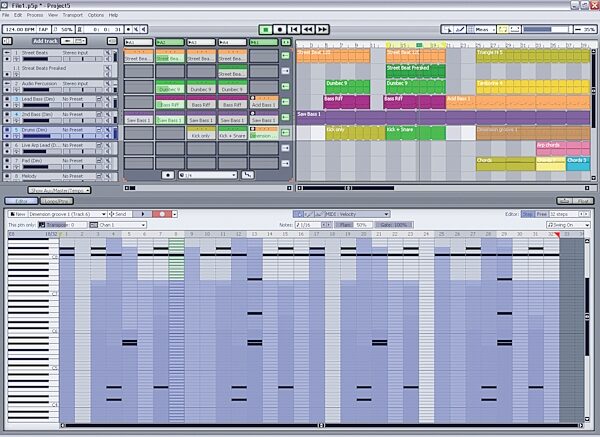Open the File menu
The height and width of the screenshot is (437, 600).
[x=5, y=15]
